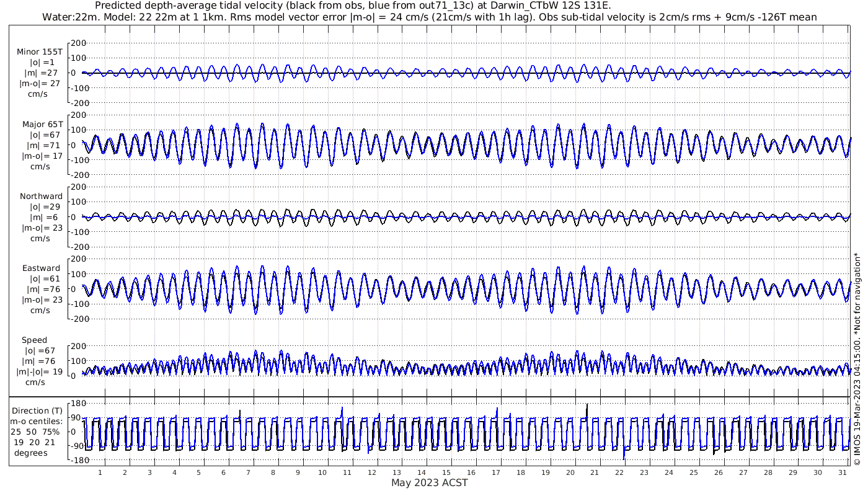This screenshot has height=496, width=868.
Task: Select the vertical IMOS copyright notice
Action: pos(857,360)
